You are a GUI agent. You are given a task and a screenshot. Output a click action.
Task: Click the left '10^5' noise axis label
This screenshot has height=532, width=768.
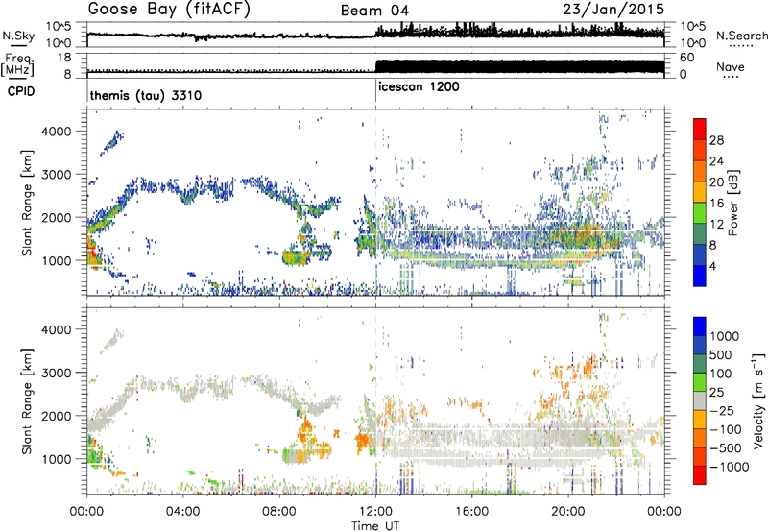pyautogui.click(x=59, y=27)
